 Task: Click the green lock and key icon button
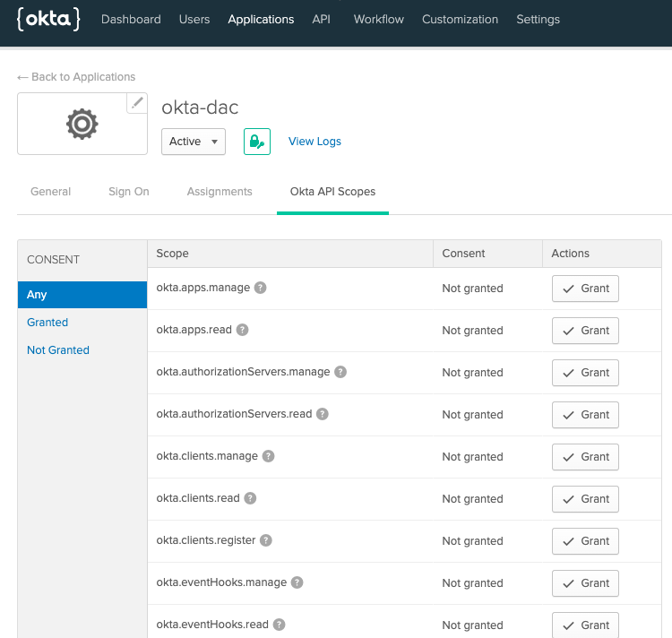(257, 142)
